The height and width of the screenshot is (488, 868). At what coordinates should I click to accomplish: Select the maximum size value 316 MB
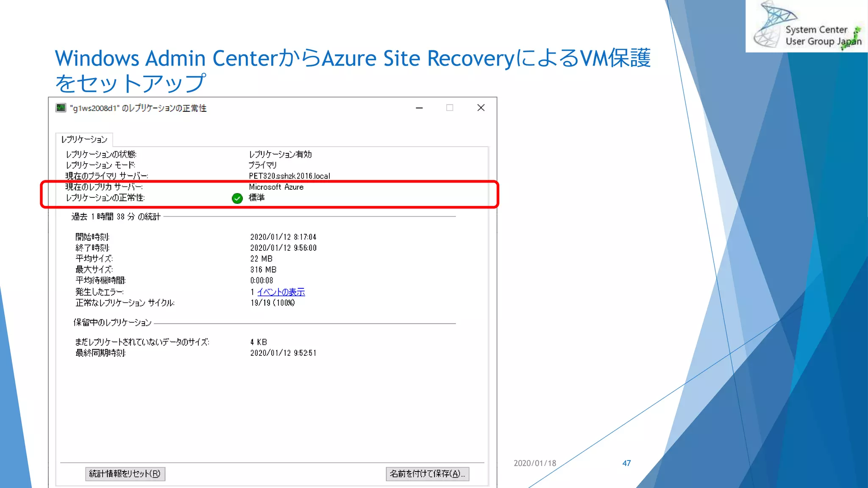tap(263, 270)
